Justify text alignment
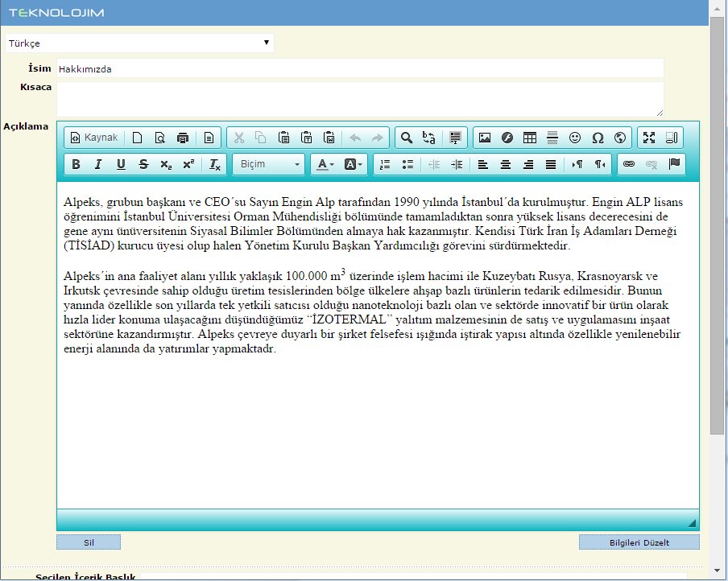The height and width of the screenshot is (581, 728). coord(551,164)
